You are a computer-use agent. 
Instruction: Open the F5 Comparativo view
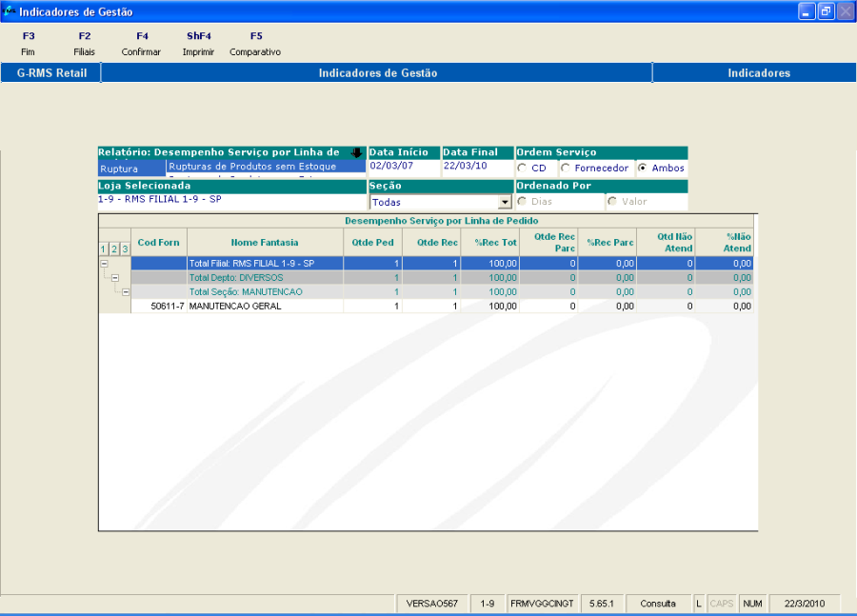click(x=255, y=44)
